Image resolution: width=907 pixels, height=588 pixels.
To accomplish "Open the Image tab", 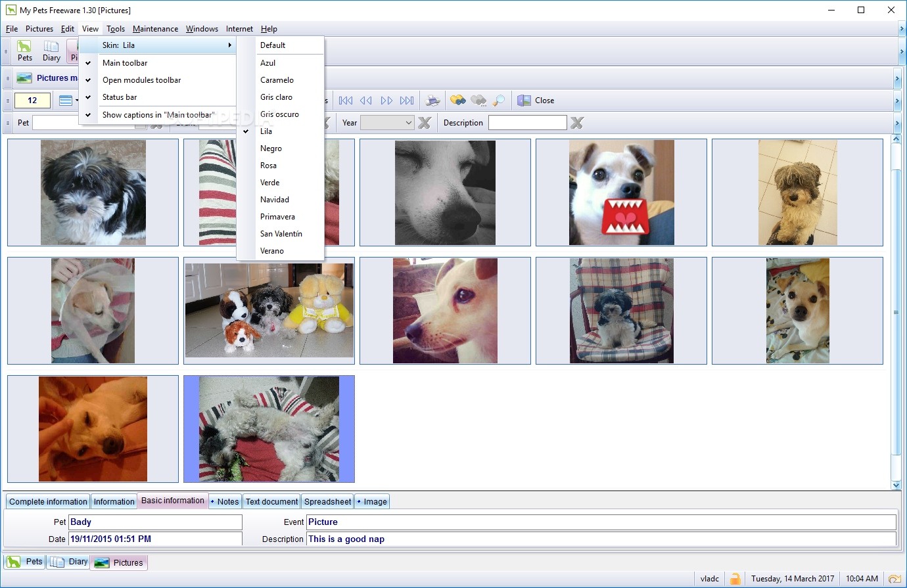I will click(373, 502).
